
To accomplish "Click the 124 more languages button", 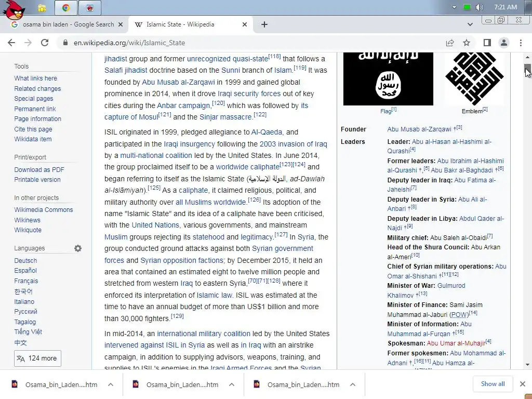I will [37, 358].
